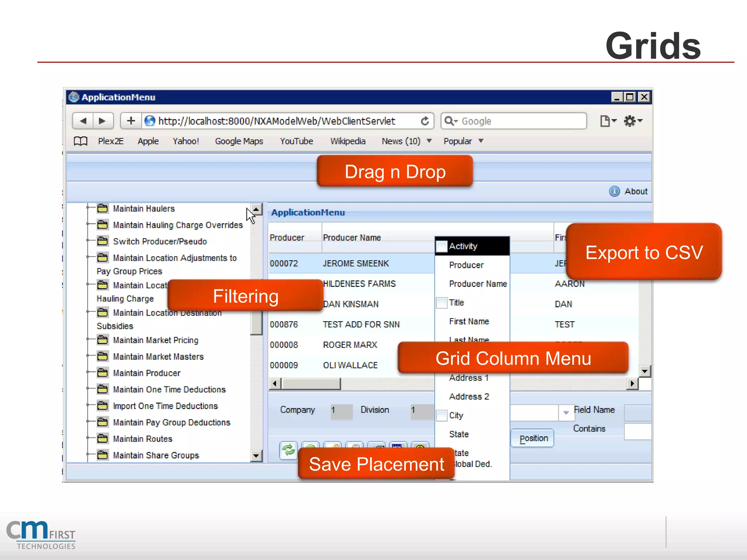Toggle the City column checkbox
Screen dimensions: 747x560
(442, 416)
